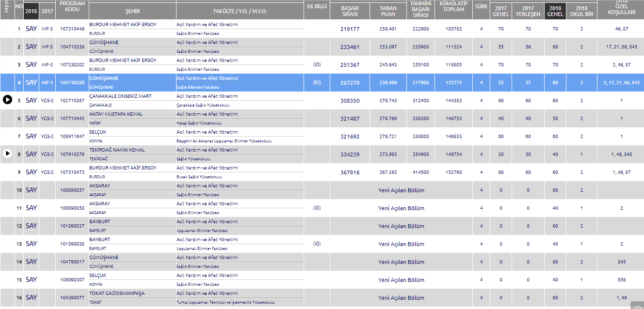Switch to the 2018 year column tab
The width and height of the screenshot is (644, 309).
(32, 11)
